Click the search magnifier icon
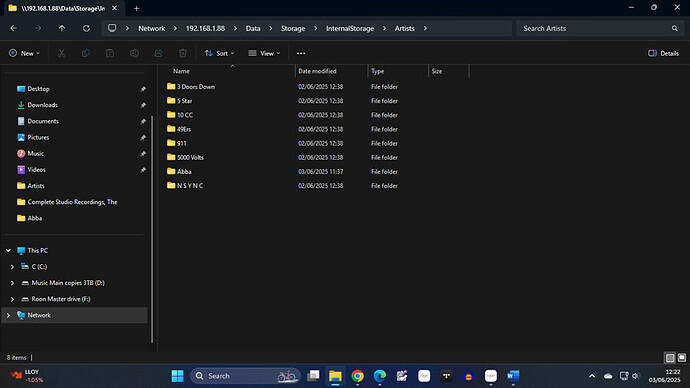Image resolution: width=690 pixels, height=388 pixels. pos(675,28)
